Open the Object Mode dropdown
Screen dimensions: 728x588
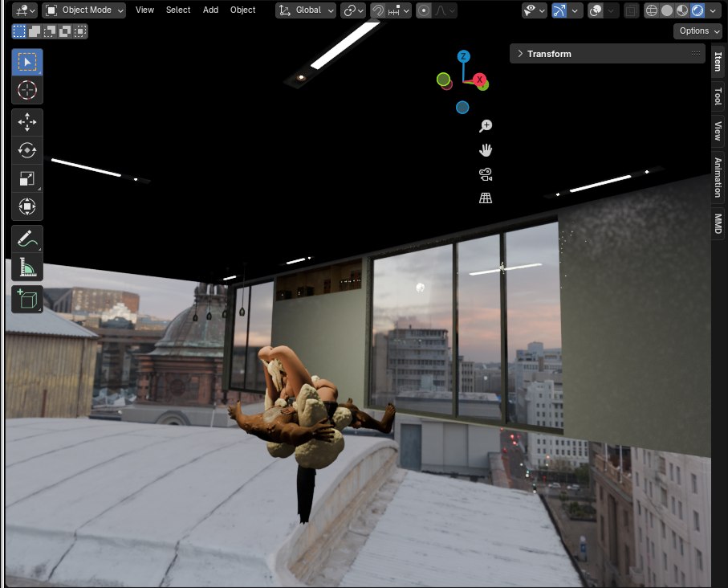click(84, 10)
